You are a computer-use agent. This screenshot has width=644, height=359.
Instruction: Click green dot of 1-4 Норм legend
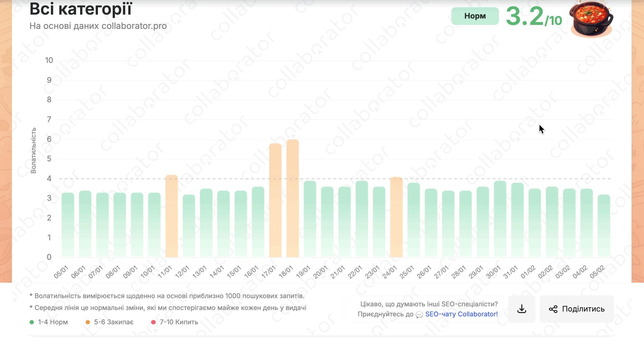click(x=32, y=322)
